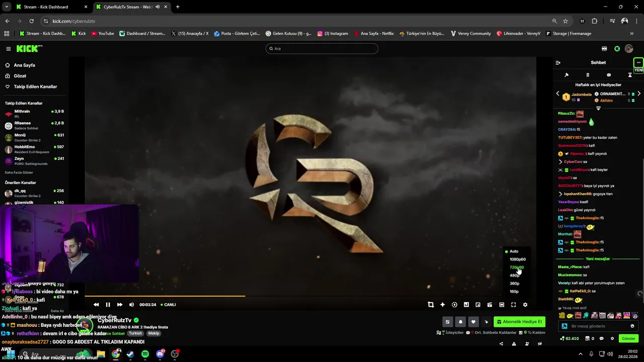Reload the page using browser refresh
The image size is (644, 362).
click(31, 21)
